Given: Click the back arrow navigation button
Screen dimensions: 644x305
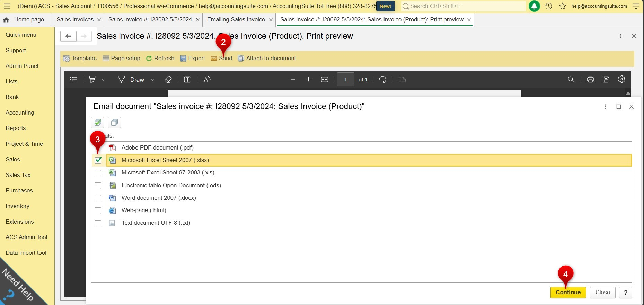Looking at the screenshot, I should click(68, 36).
